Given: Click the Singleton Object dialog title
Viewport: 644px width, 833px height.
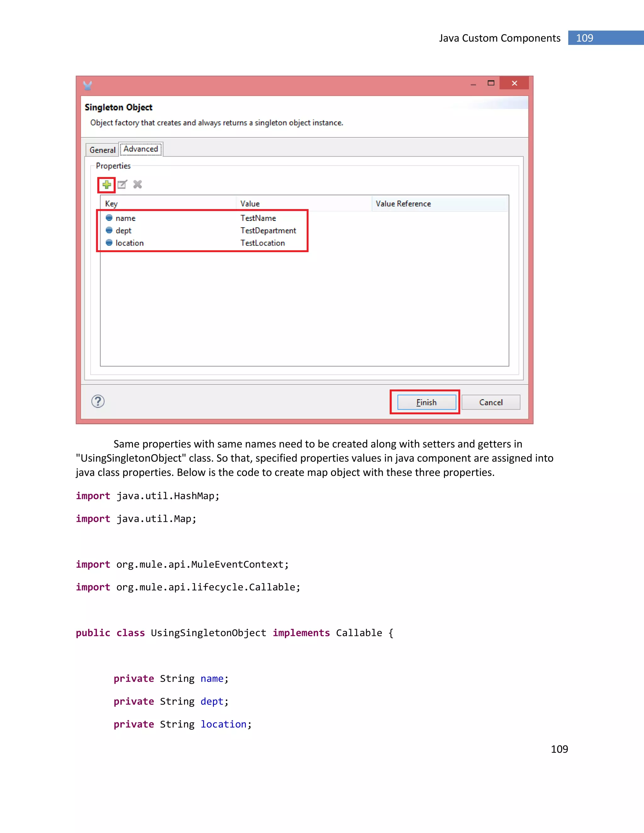Looking at the screenshot, I should (119, 108).
